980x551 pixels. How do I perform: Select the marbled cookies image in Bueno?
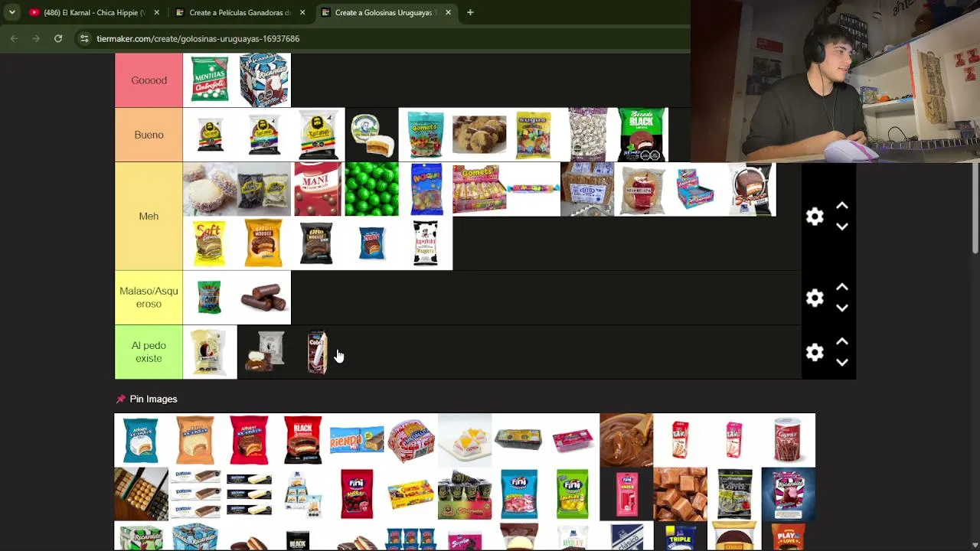479,135
